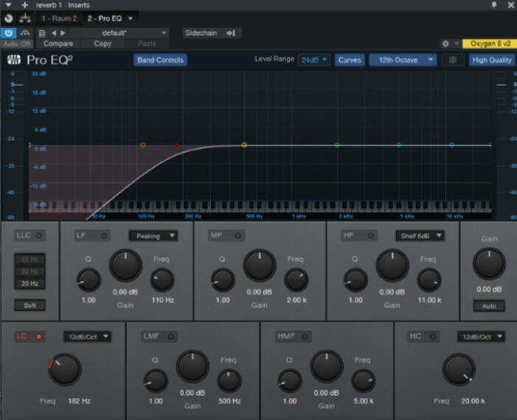Viewport: 517px width, 420px height.
Task: Click the EQ display settings gear icon
Action: tap(453, 60)
